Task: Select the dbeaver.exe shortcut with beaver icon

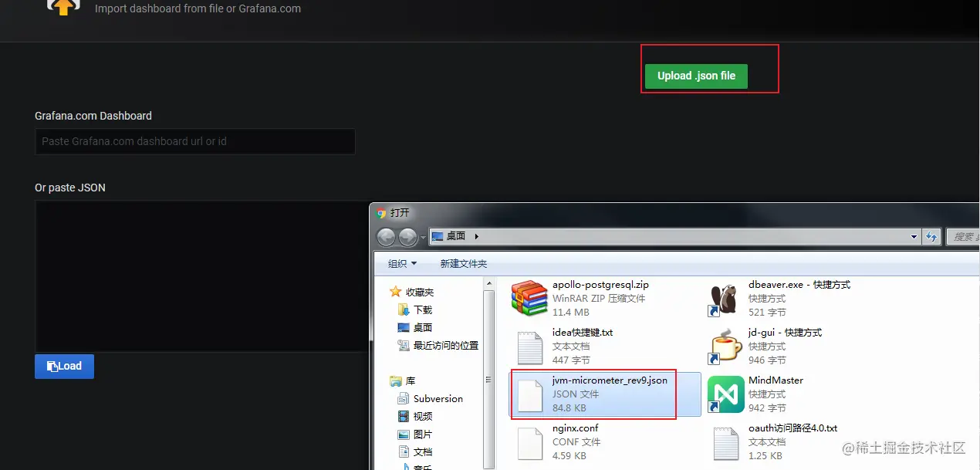Action: tap(801, 299)
